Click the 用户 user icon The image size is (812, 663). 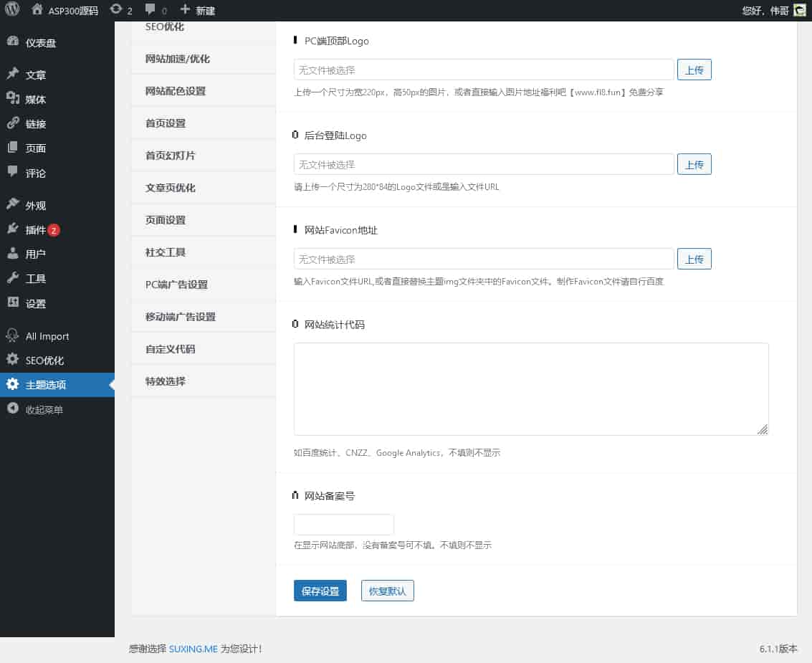13,253
